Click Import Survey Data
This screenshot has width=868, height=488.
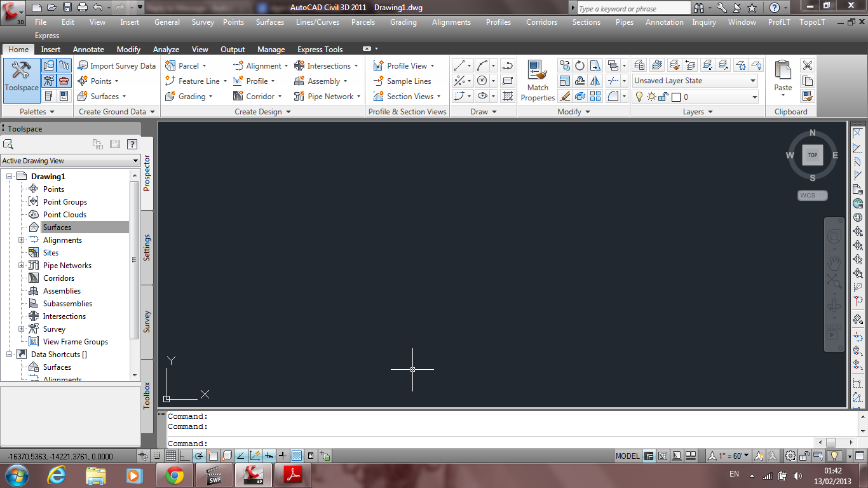click(116, 65)
